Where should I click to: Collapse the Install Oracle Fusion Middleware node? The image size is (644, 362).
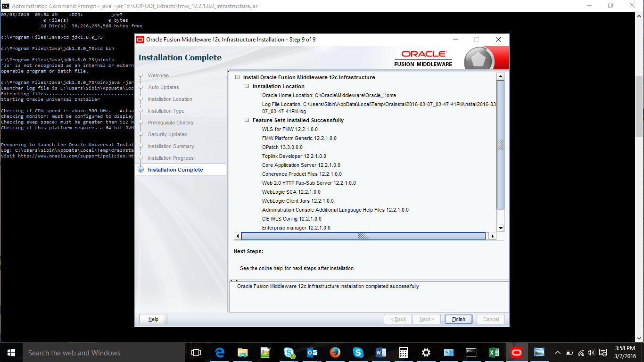click(239, 77)
